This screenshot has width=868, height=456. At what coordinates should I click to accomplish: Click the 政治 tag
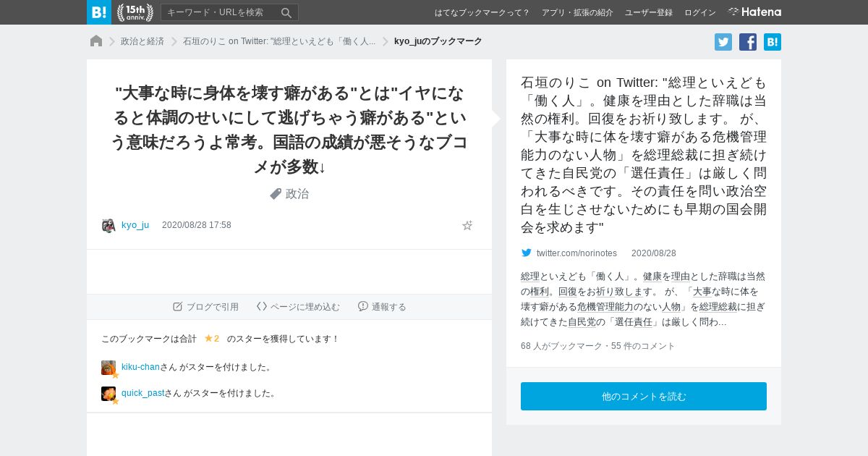pos(297,194)
